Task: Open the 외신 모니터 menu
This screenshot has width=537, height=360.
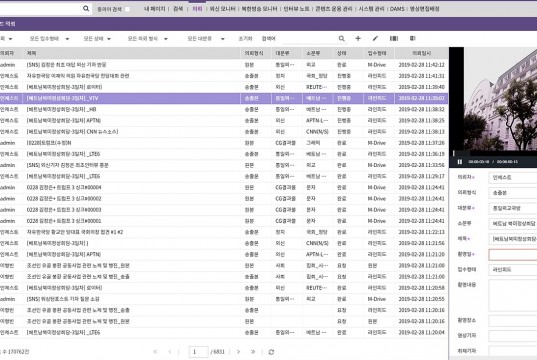Action: 223,9
